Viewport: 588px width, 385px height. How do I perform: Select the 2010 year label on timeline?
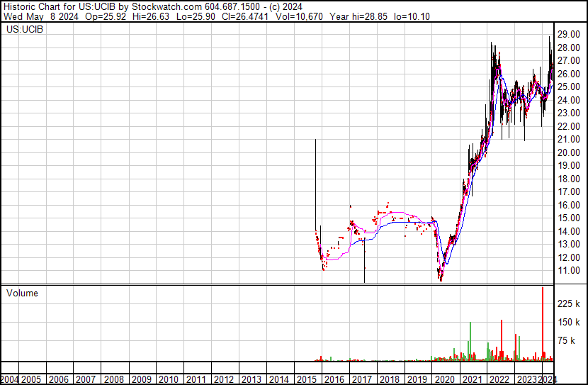(169, 379)
